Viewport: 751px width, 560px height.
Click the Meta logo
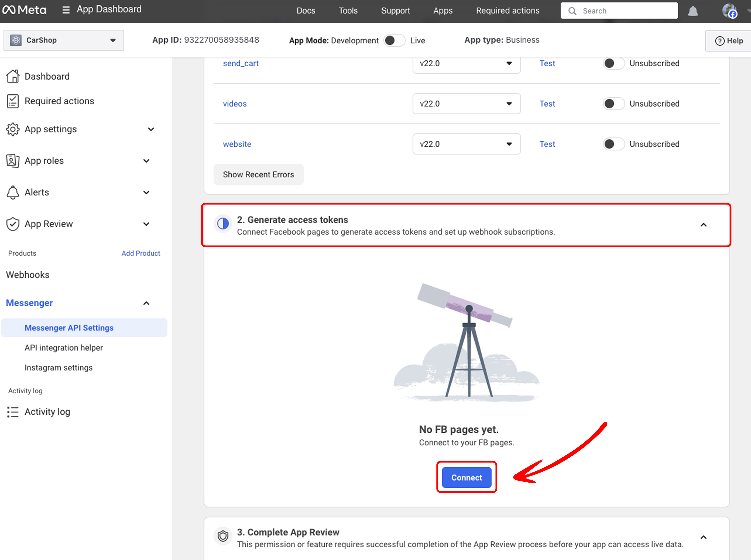click(x=24, y=10)
